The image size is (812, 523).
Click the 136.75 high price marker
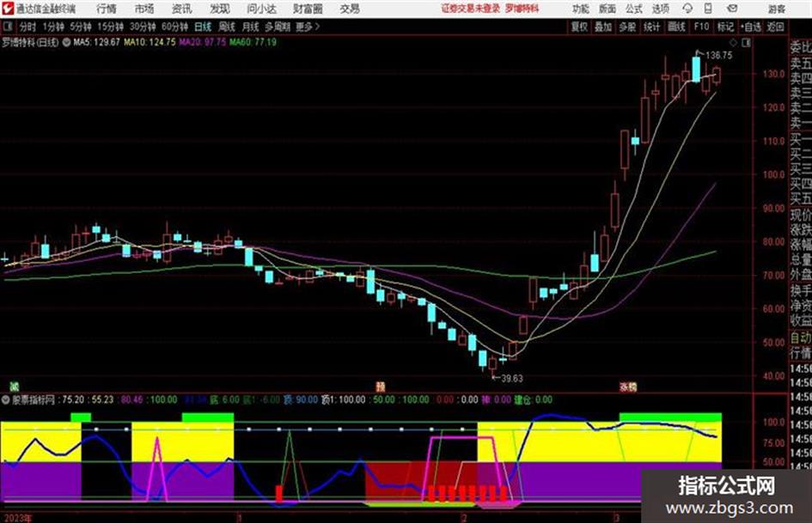point(719,56)
